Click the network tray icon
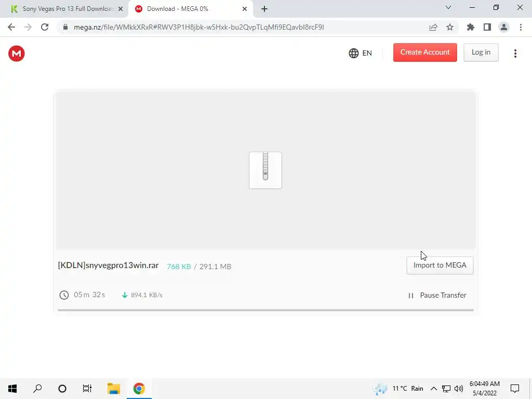 pyautogui.click(x=446, y=389)
